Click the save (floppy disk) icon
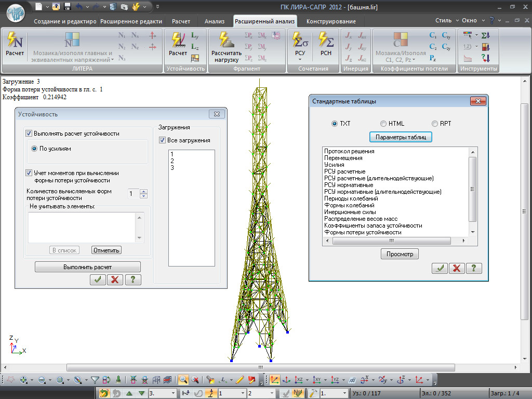 [67, 7]
